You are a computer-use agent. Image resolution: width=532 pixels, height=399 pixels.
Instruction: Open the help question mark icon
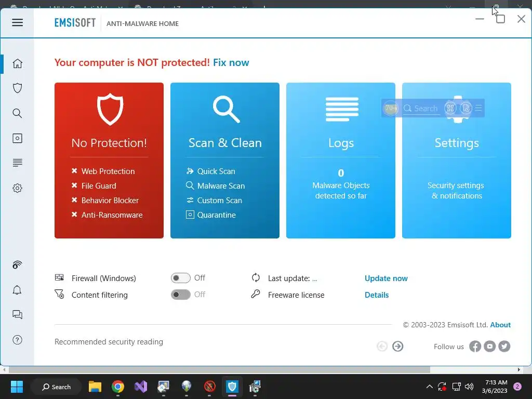tap(17, 340)
